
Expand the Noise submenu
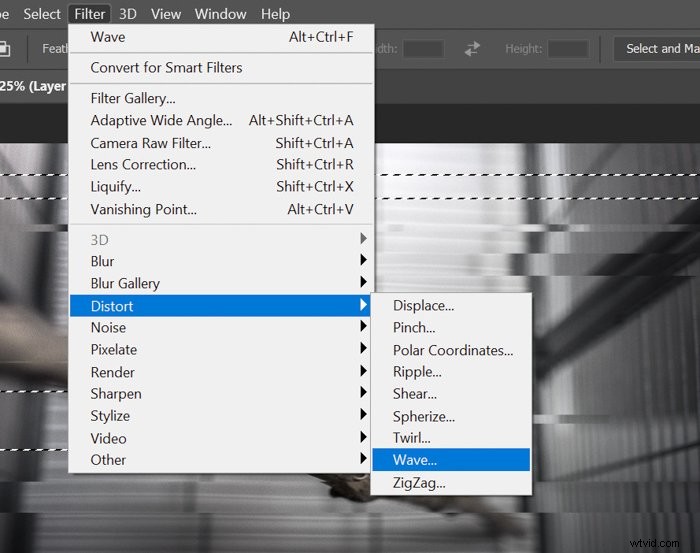(221, 328)
